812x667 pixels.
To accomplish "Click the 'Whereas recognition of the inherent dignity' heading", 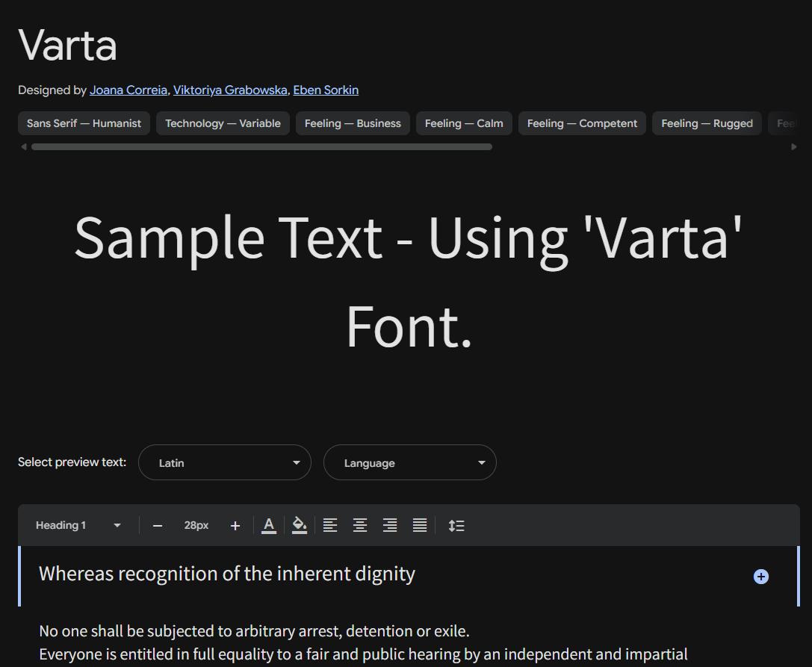I will pyautogui.click(x=227, y=574).
